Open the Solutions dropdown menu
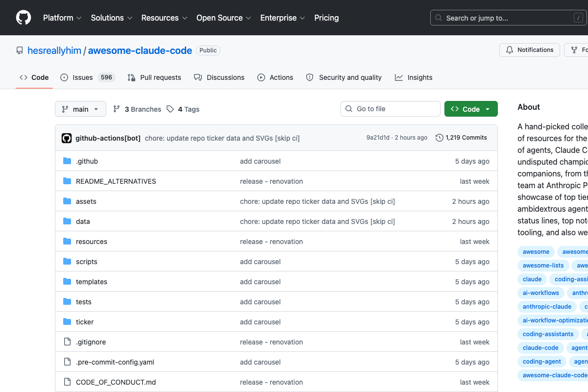Screen dimensions: 588x392 (x=112, y=18)
